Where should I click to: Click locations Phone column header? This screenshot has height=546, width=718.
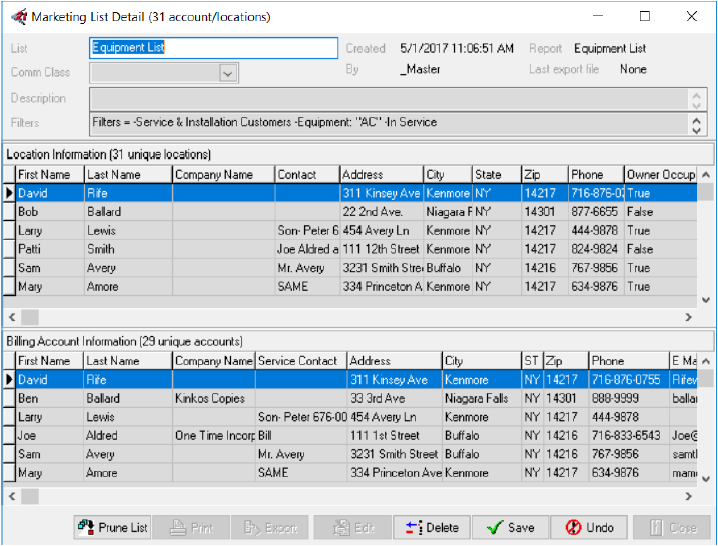point(596,175)
